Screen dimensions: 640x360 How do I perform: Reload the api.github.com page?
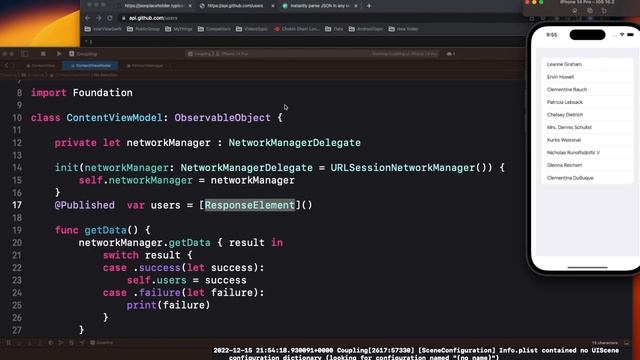(x=109, y=18)
